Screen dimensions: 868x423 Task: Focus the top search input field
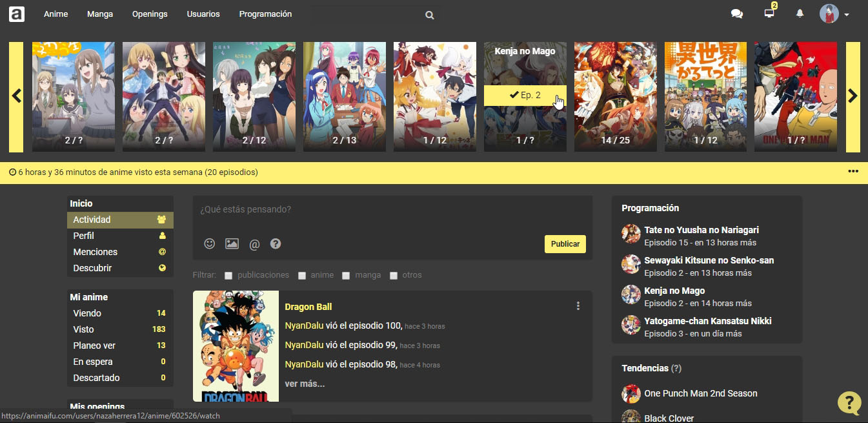(368, 14)
